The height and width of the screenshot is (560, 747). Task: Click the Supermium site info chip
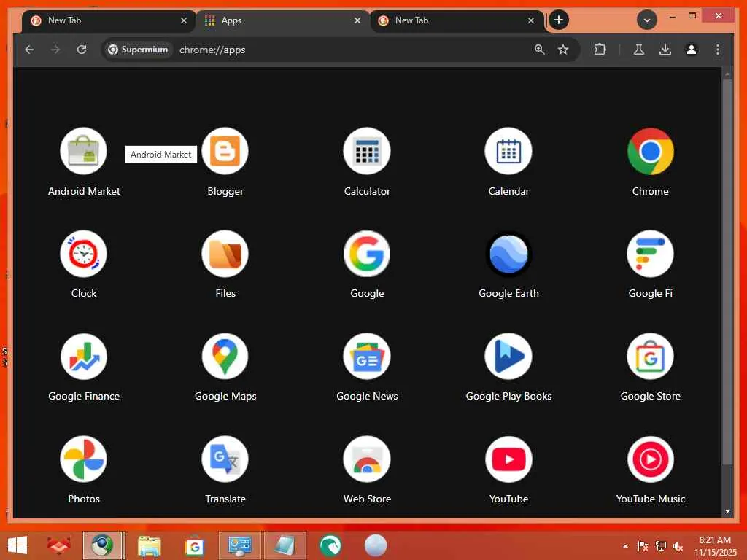[138, 50]
